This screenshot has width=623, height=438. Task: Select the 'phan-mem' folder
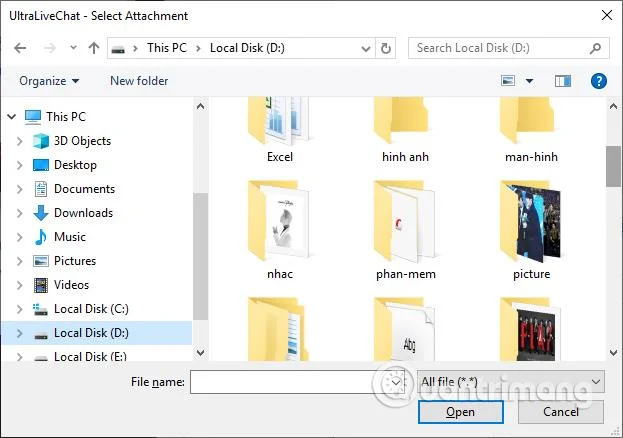pyautogui.click(x=405, y=231)
